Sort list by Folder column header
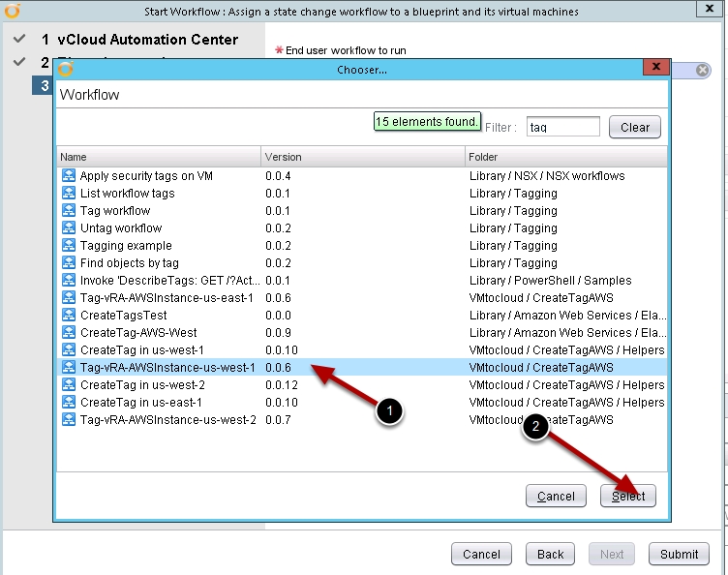The image size is (728, 575). click(566, 157)
